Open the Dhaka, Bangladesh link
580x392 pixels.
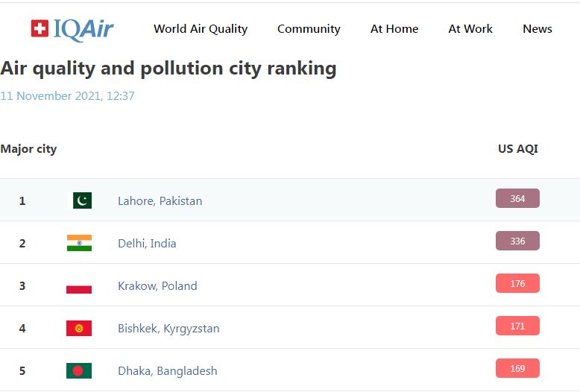tap(168, 371)
